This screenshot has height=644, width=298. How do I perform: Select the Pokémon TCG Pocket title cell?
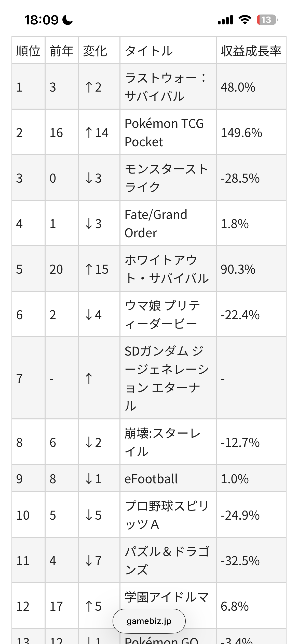(164, 133)
